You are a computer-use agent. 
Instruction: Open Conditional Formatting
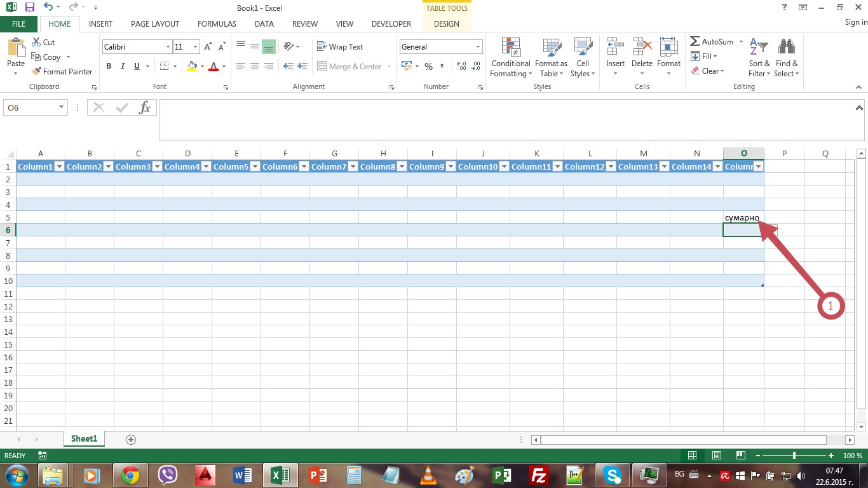(511, 58)
